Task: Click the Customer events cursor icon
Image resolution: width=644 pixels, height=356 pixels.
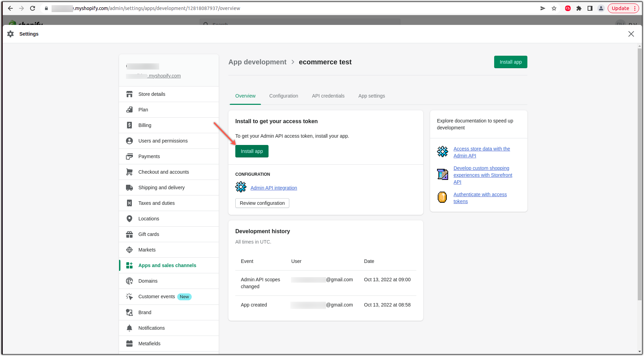Action: coord(129,296)
